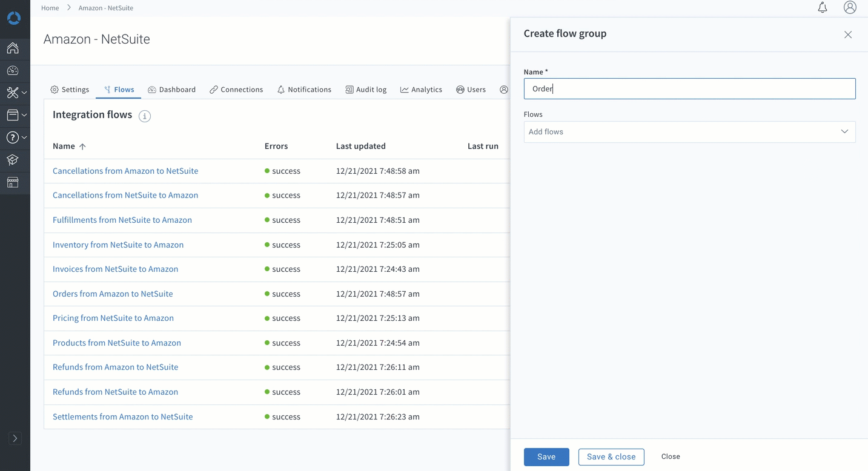Close the Create flow group panel
This screenshot has height=471, width=868.
coord(848,35)
